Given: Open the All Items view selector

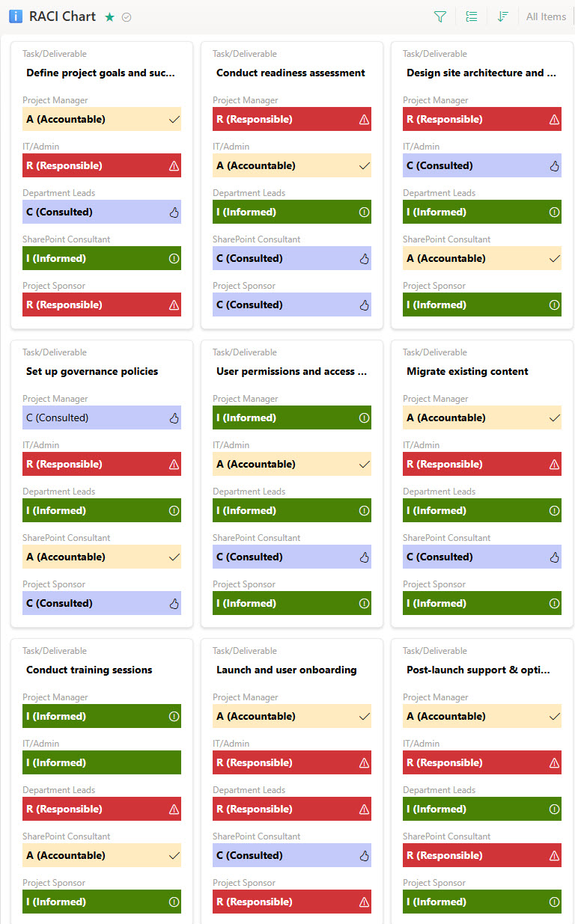Looking at the screenshot, I should click(x=546, y=16).
